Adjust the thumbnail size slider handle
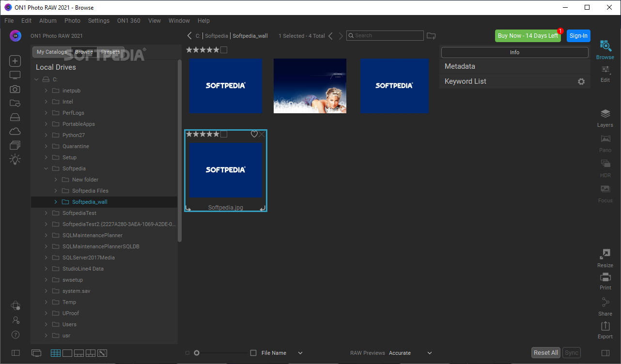Screen dimensions: 621x364 [197, 353]
